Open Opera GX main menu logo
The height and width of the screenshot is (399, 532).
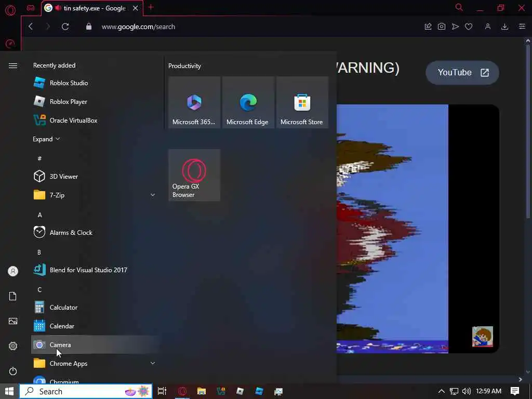[x=10, y=10]
